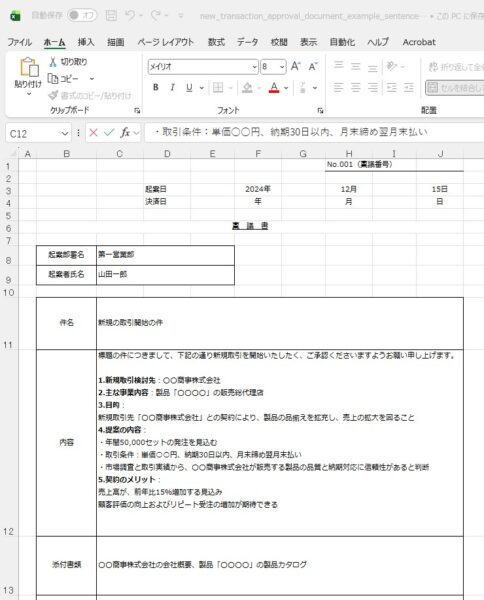Switch to the ページ レイアウト tab
484x600 pixels.
point(166,42)
